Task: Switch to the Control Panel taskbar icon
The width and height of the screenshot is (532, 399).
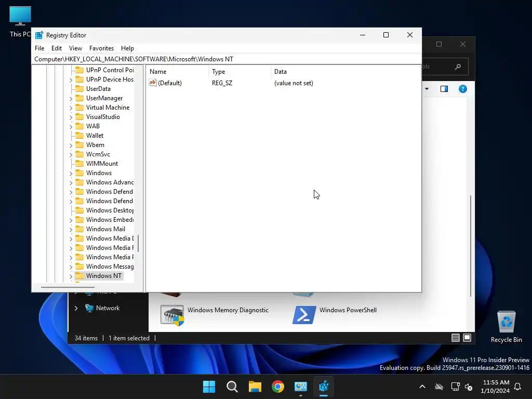Action: 301,387
